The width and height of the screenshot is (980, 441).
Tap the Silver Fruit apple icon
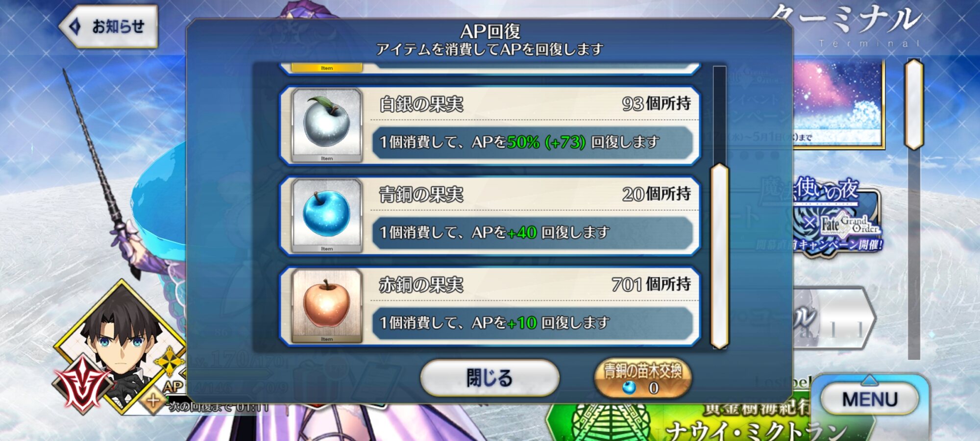pyautogui.click(x=327, y=125)
